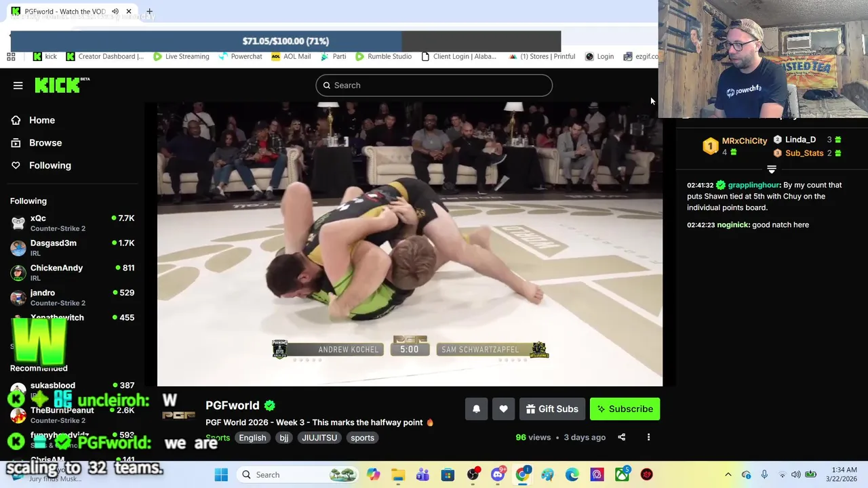Open a new browser tab

click(x=149, y=12)
